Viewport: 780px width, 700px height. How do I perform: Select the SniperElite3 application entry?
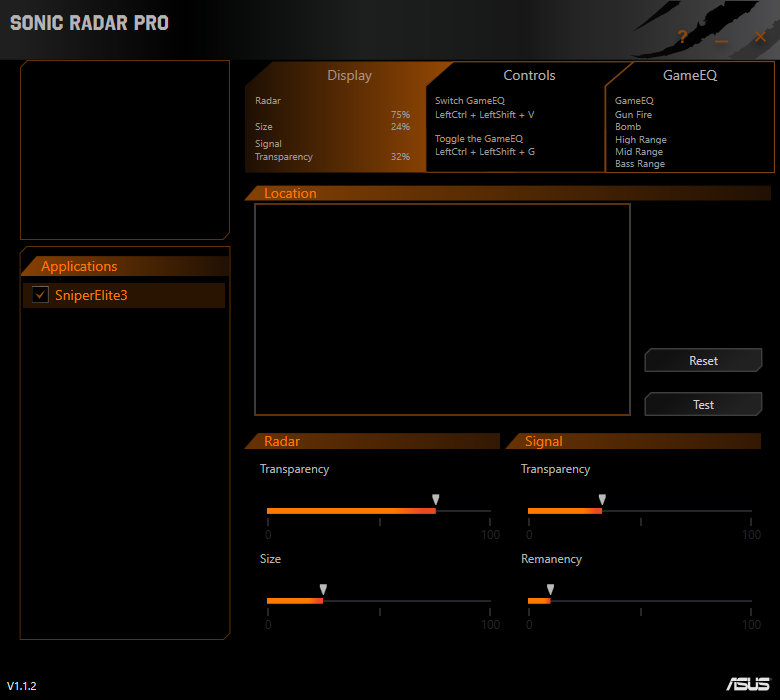point(91,295)
